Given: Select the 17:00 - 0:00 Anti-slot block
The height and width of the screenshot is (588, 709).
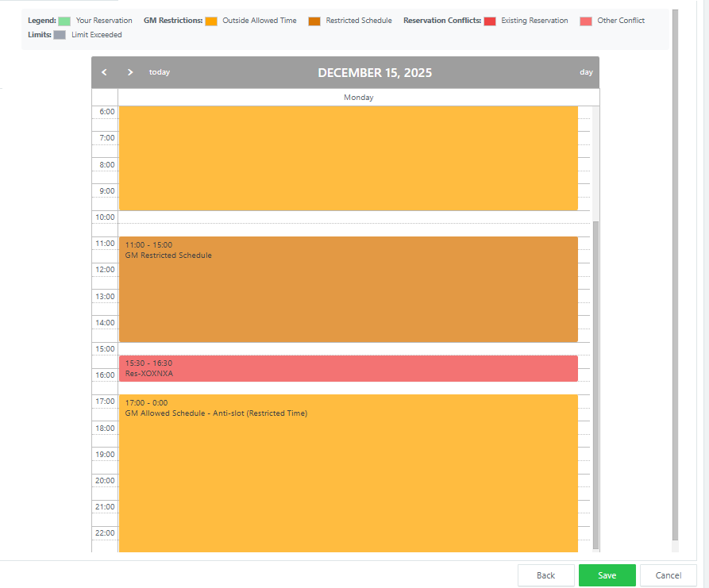Looking at the screenshot, I should point(348,473).
